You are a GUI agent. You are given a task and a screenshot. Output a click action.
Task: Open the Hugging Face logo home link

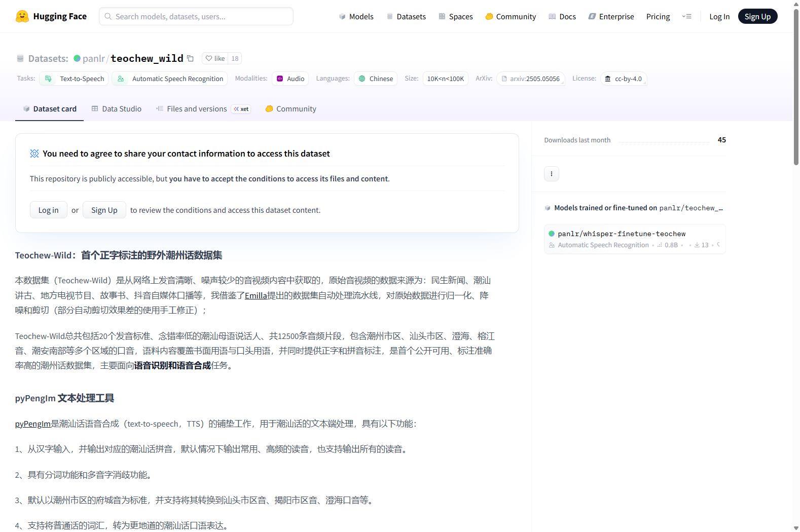[x=51, y=16]
